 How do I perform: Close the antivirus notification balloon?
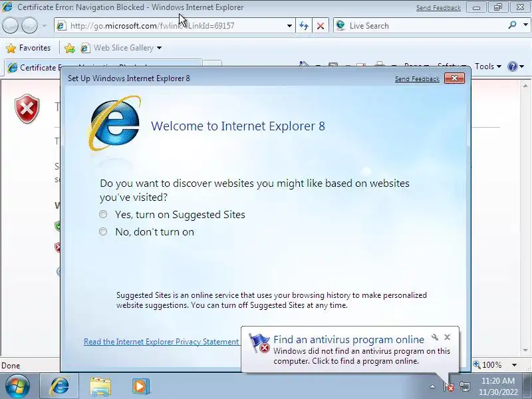447,337
